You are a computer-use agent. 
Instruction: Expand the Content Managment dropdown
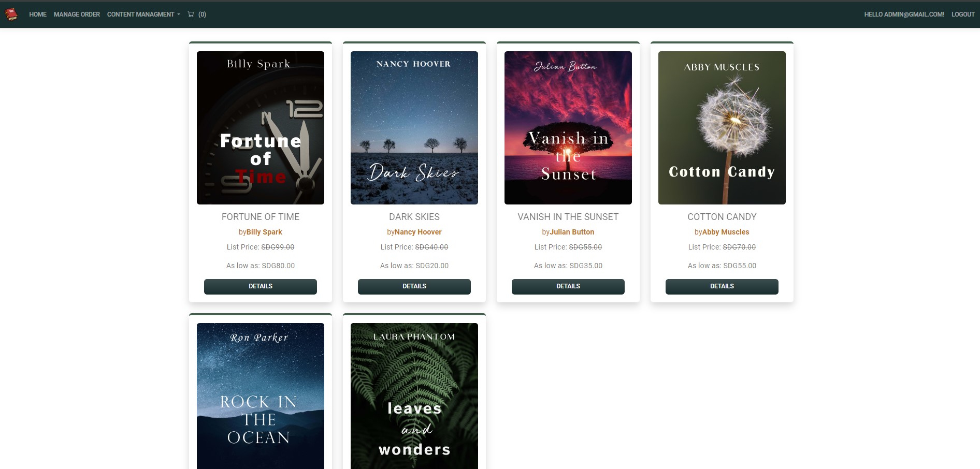click(143, 14)
